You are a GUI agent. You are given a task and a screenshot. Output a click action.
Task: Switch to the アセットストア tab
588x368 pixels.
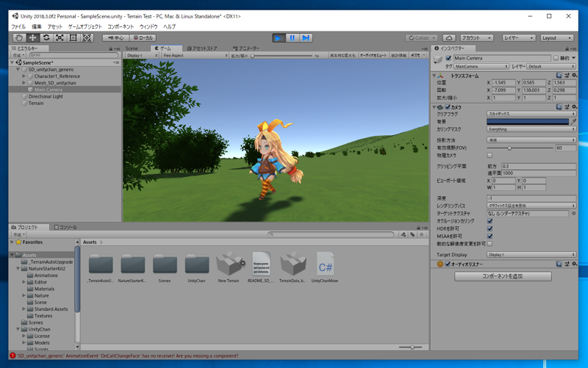coord(202,48)
